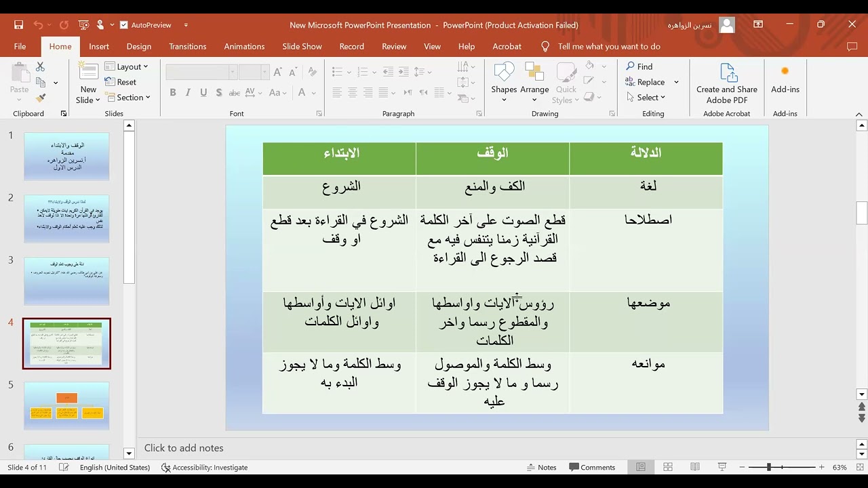Click spell check icon in status bar
The height and width of the screenshot is (488, 868).
click(64, 467)
